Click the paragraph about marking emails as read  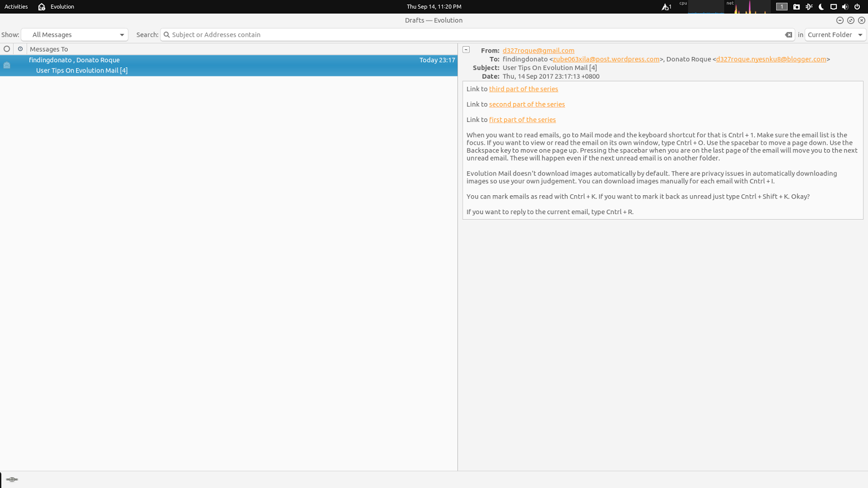638,197
